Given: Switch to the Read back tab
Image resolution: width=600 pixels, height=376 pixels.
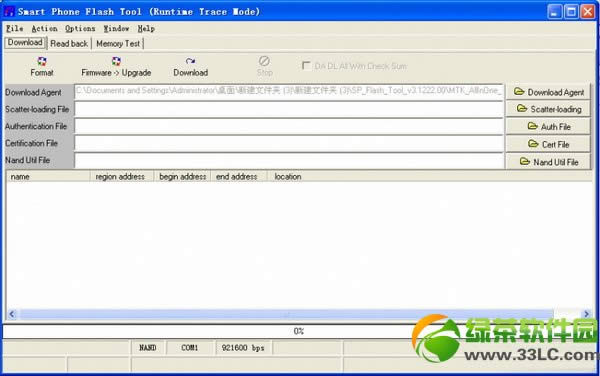Looking at the screenshot, I should (x=69, y=44).
